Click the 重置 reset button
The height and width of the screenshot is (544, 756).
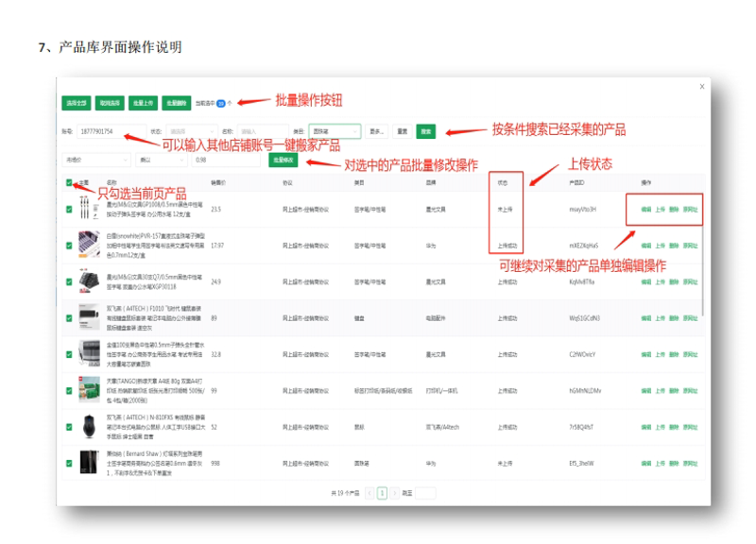coord(403,131)
